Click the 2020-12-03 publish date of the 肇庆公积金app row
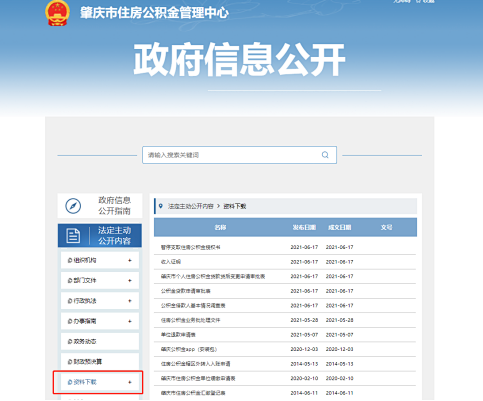This screenshot has height=401, width=483. [x=304, y=349]
